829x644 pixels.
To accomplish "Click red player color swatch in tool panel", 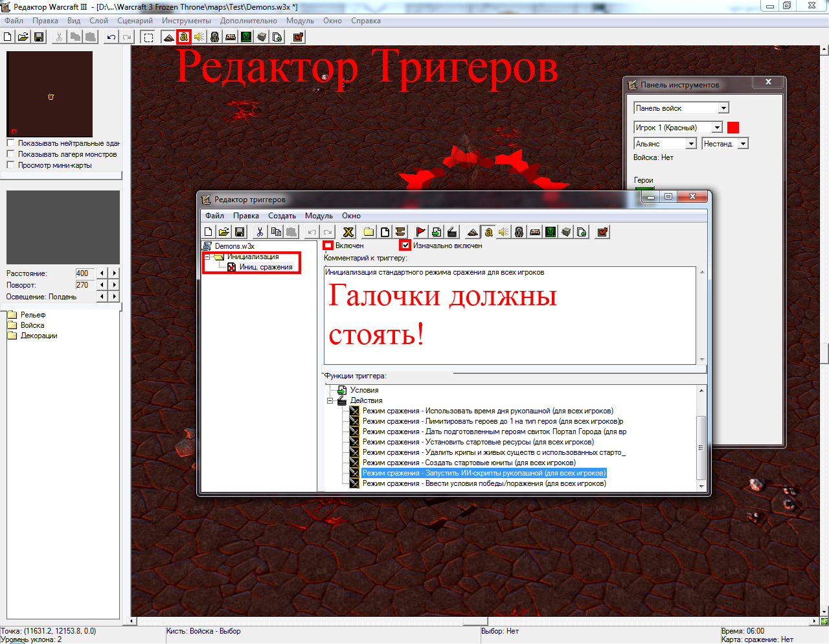I will point(733,128).
